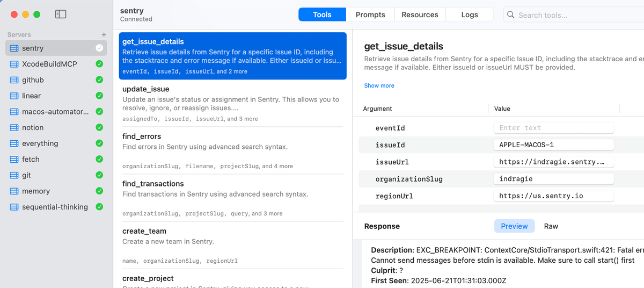Image resolution: width=644 pixels, height=288 pixels.
Task: Click the sentry server icon
Action: 13,48
